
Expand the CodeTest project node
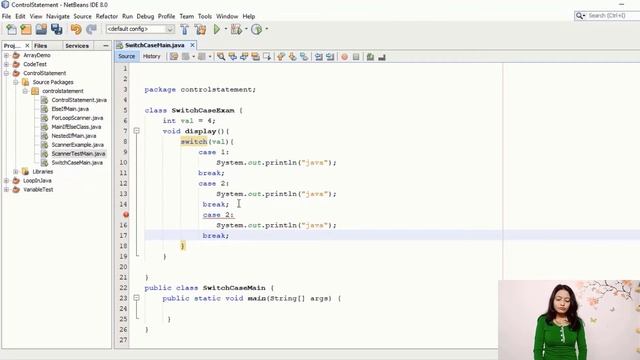[6, 64]
